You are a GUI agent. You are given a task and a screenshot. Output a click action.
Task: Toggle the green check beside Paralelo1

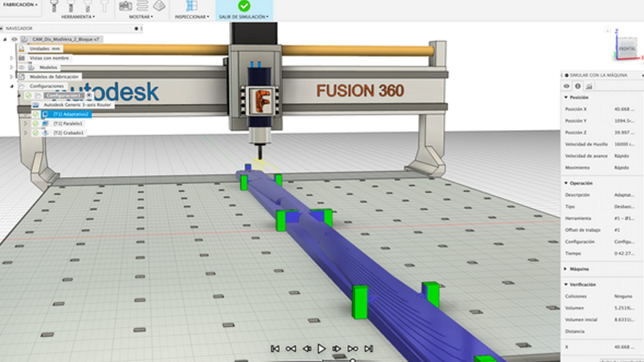point(35,124)
